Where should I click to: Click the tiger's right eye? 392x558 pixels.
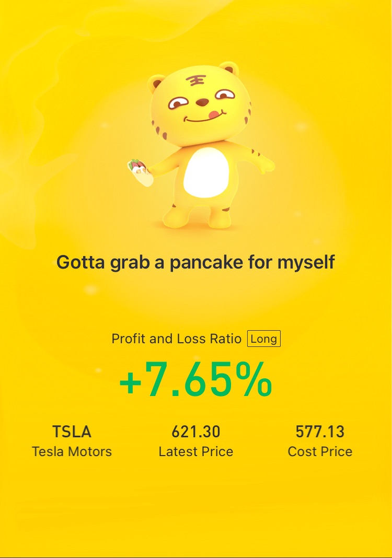(225, 94)
